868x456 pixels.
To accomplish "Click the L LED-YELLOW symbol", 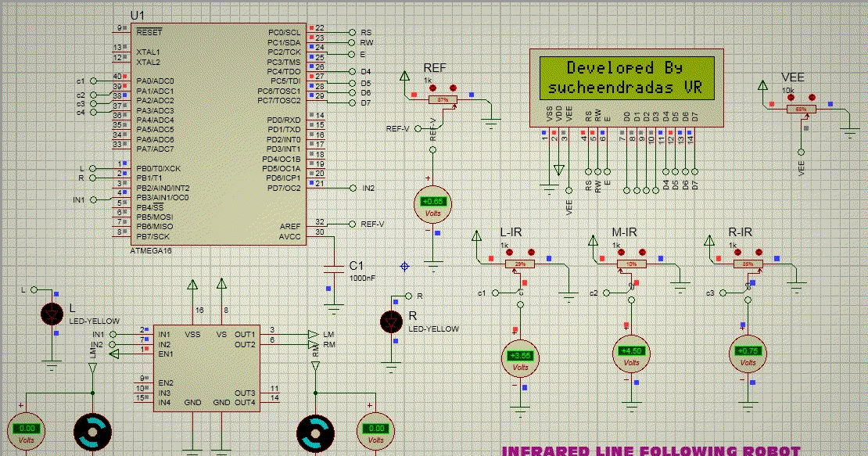I will tap(51, 314).
